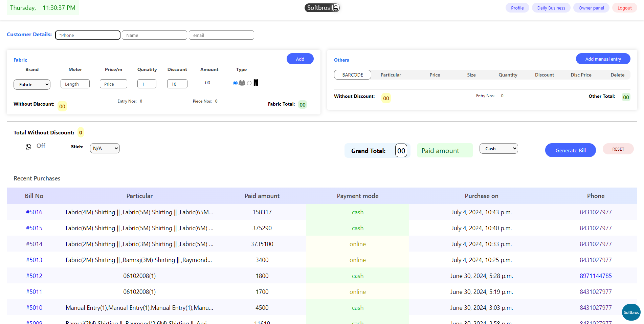The height and width of the screenshot is (324, 644).
Task: Open the Profile page
Action: click(517, 8)
